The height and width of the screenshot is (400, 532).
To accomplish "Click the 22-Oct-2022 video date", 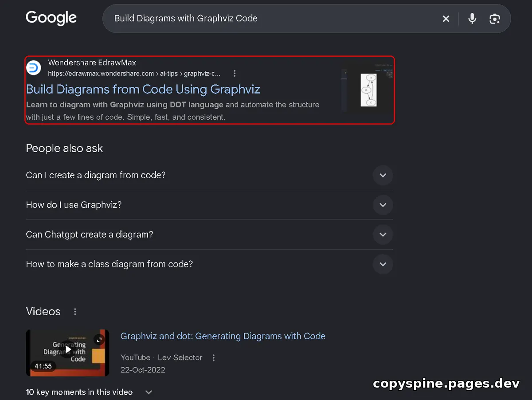I will [143, 370].
